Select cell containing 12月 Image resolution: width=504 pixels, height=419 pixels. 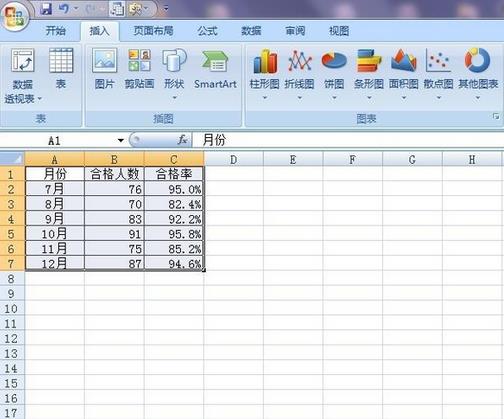55,263
